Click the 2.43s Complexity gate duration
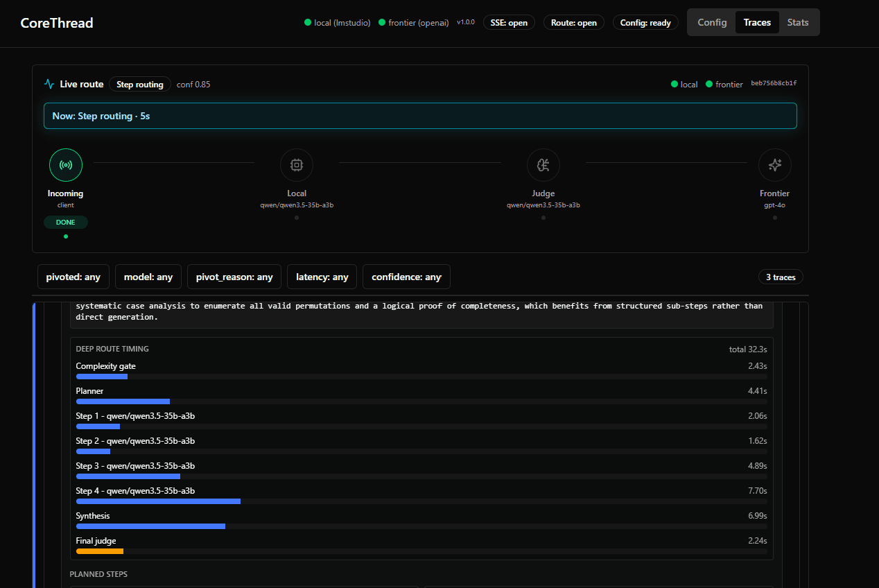 pyautogui.click(x=758, y=366)
